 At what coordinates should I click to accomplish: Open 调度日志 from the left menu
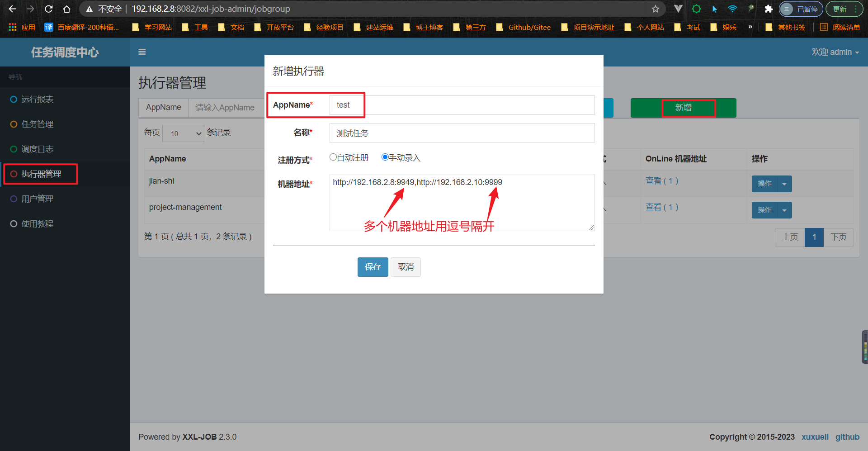tap(38, 149)
